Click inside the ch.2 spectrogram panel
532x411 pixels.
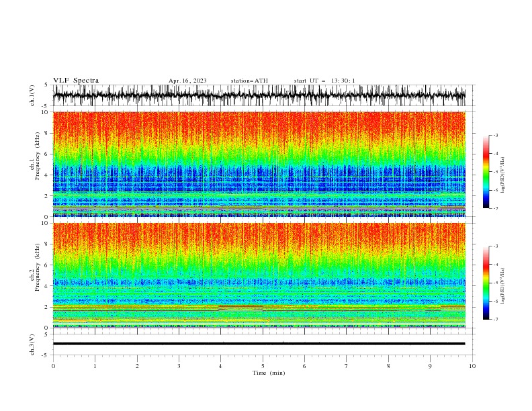[x=259, y=275]
